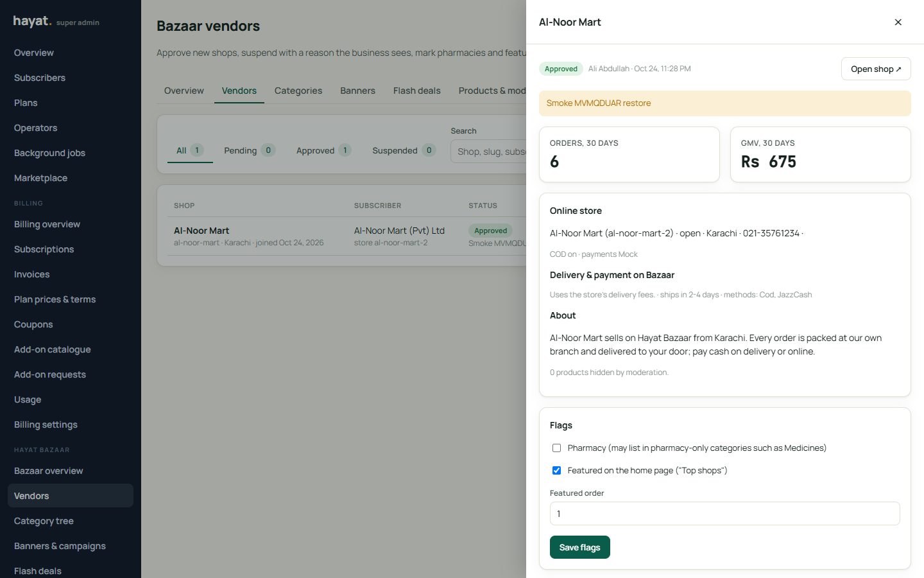Click the Approved status badge in panel
This screenshot has height=578, width=924.
point(561,69)
